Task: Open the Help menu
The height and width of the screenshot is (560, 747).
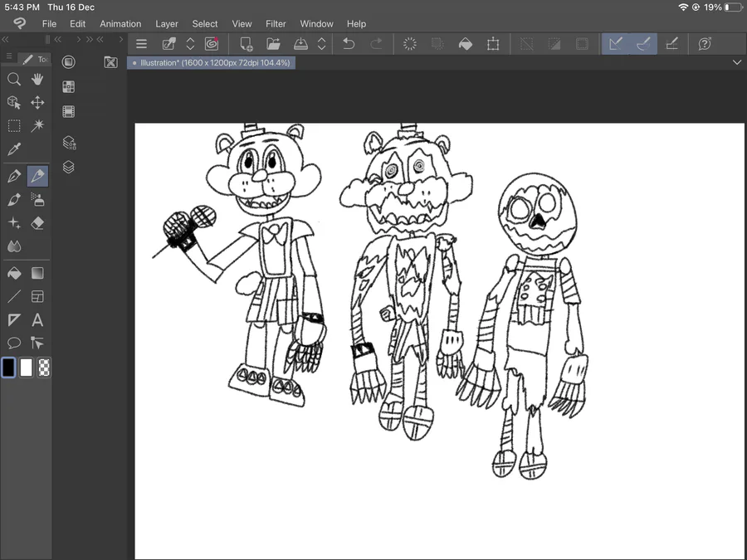Action: (x=356, y=24)
